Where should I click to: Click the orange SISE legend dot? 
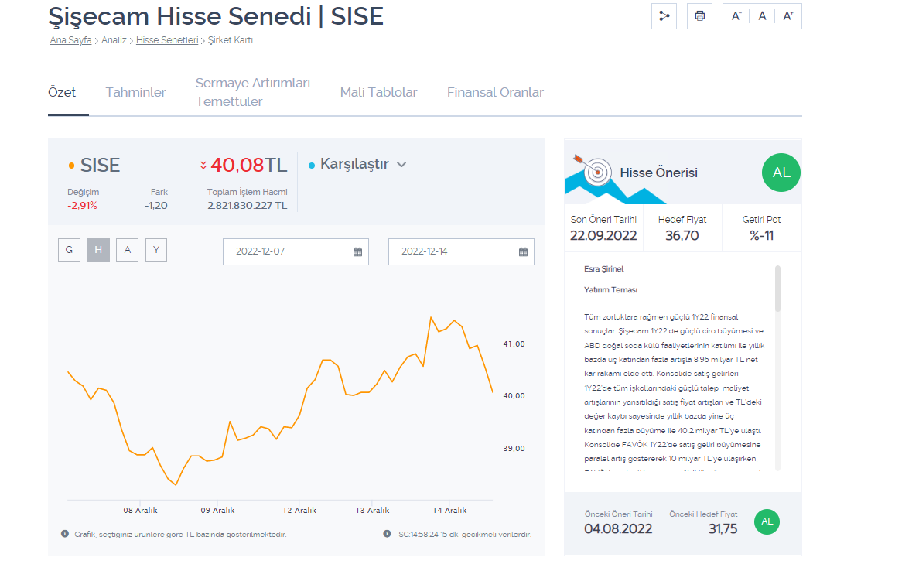pos(71,166)
